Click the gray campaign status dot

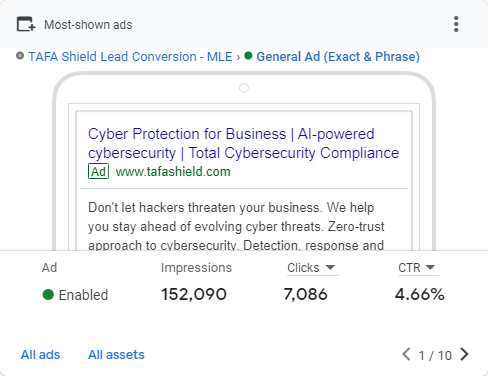20,55
